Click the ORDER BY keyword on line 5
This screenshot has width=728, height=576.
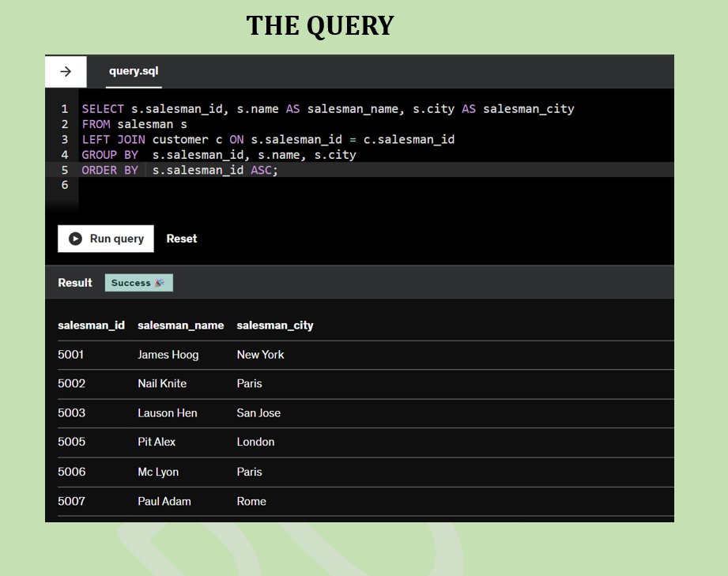[110, 171]
